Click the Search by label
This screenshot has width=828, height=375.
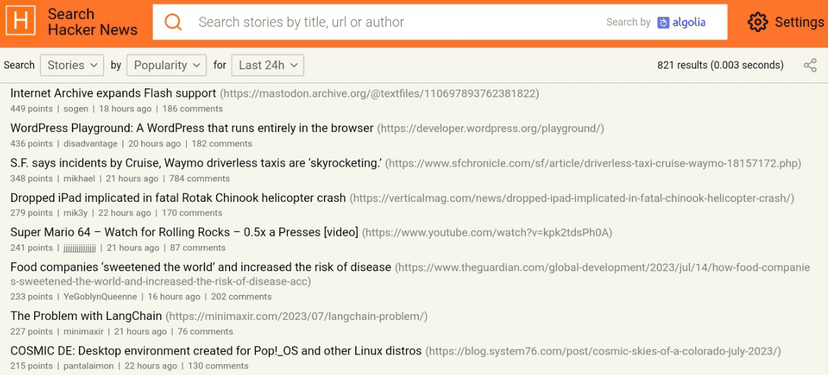click(628, 22)
